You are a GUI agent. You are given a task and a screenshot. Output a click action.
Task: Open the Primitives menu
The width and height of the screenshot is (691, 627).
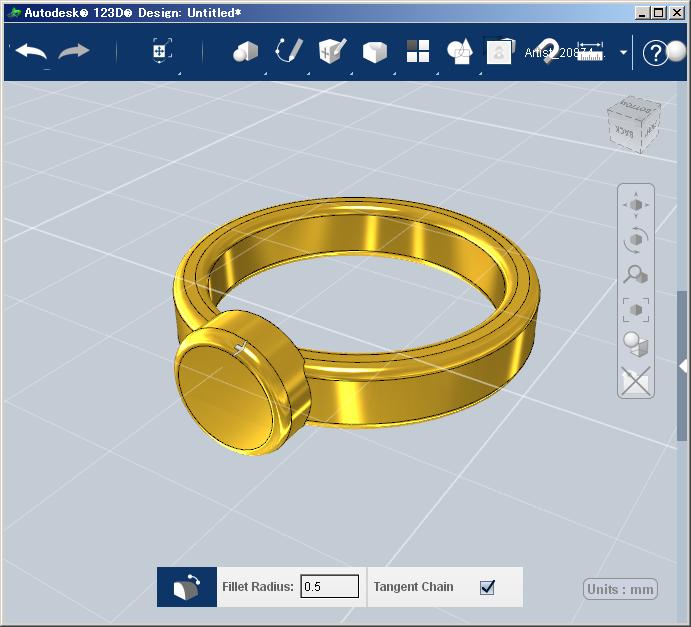click(245, 52)
